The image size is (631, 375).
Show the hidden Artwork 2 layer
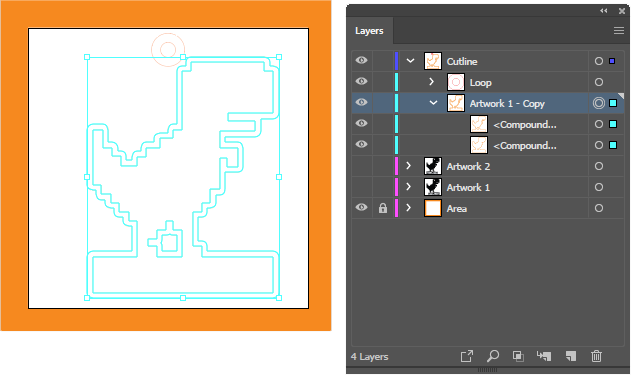pos(361,166)
